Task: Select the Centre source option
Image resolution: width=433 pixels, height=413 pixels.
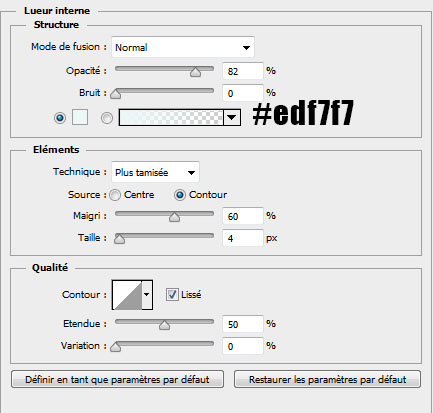Action: tap(115, 195)
